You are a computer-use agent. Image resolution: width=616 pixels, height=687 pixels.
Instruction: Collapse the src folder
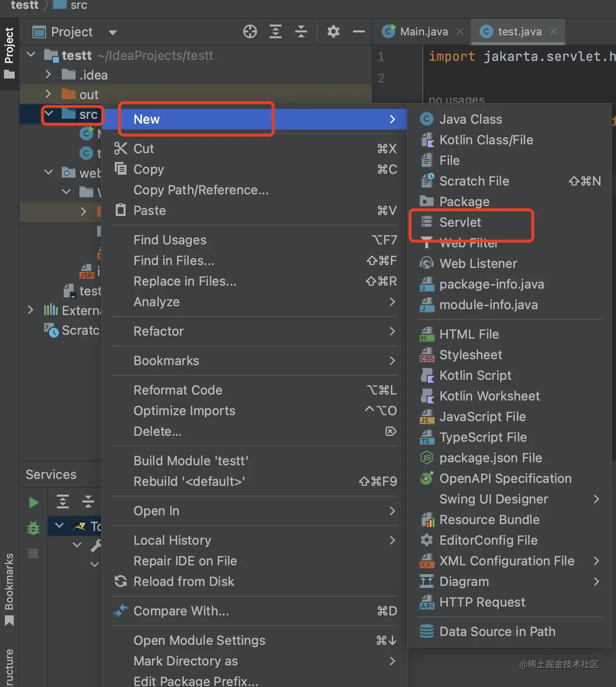pos(49,114)
